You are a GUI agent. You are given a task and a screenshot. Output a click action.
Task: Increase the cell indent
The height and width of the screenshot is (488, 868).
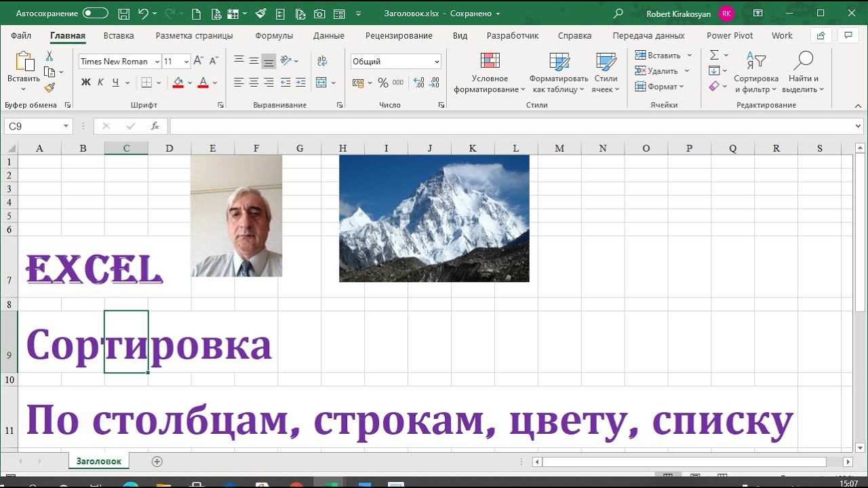300,83
